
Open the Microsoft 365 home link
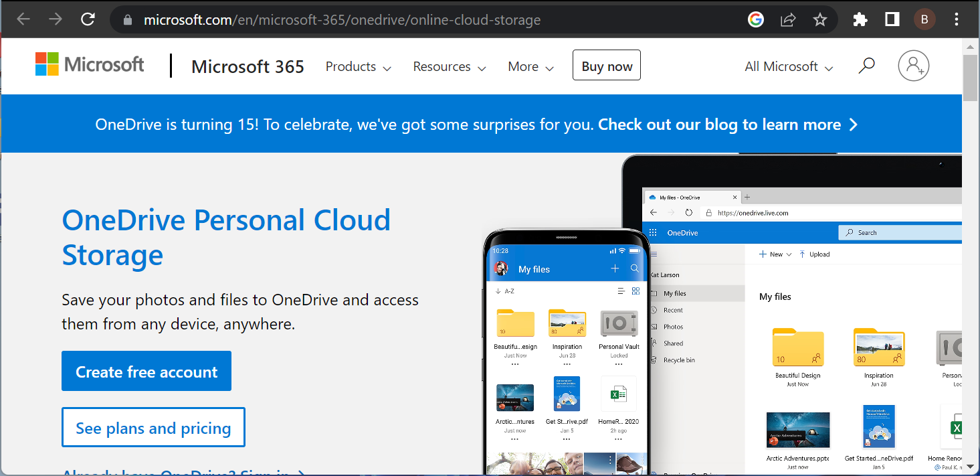(x=248, y=66)
